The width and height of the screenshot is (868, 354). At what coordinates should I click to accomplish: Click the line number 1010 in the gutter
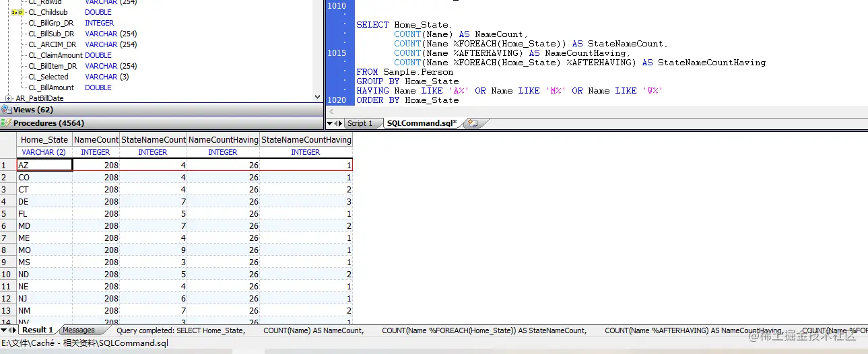(x=336, y=6)
